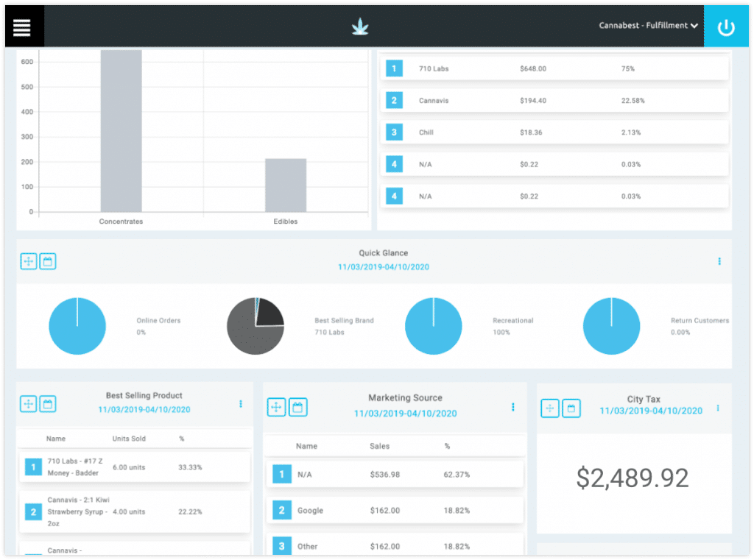Open the Best Selling Product three-dot menu

tap(240, 404)
